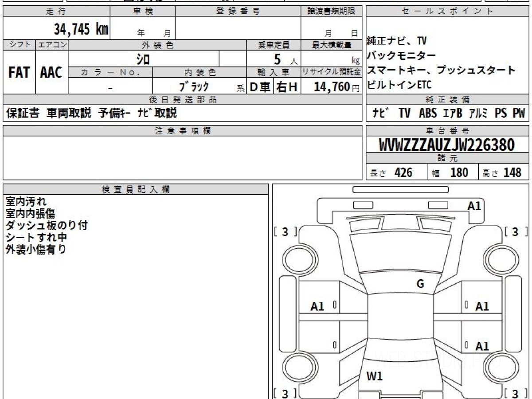
Task: Click the 右H steering cell
Action: click(287, 87)
